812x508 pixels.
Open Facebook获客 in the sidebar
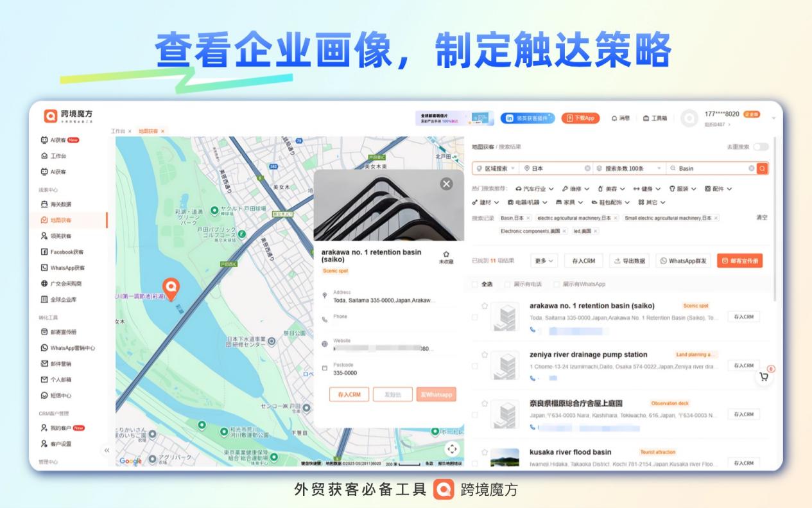tap(62, 252)
